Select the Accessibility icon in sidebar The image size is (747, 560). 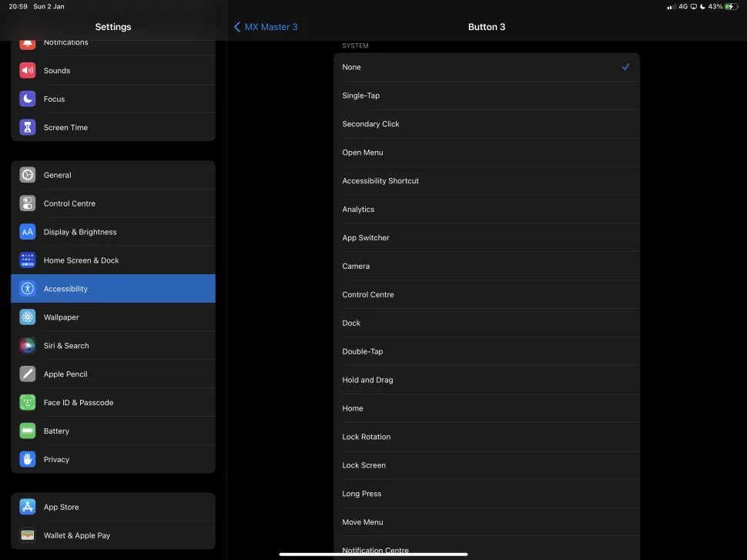click(27, 288)
